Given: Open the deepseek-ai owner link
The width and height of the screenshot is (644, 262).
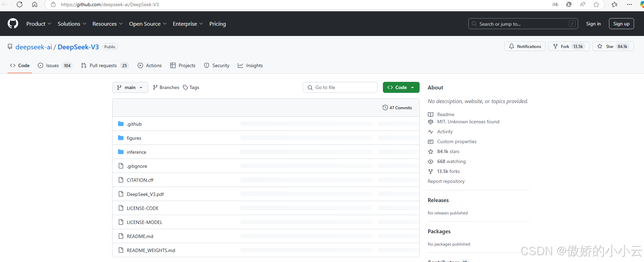Looking at the screenshot, I should pos(34,47).
